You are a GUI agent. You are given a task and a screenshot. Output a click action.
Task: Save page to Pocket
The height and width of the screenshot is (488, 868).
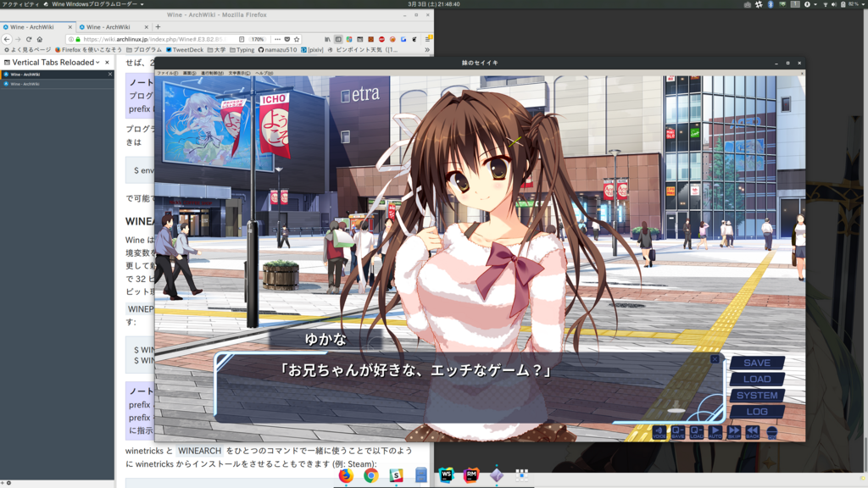(287, 39)
